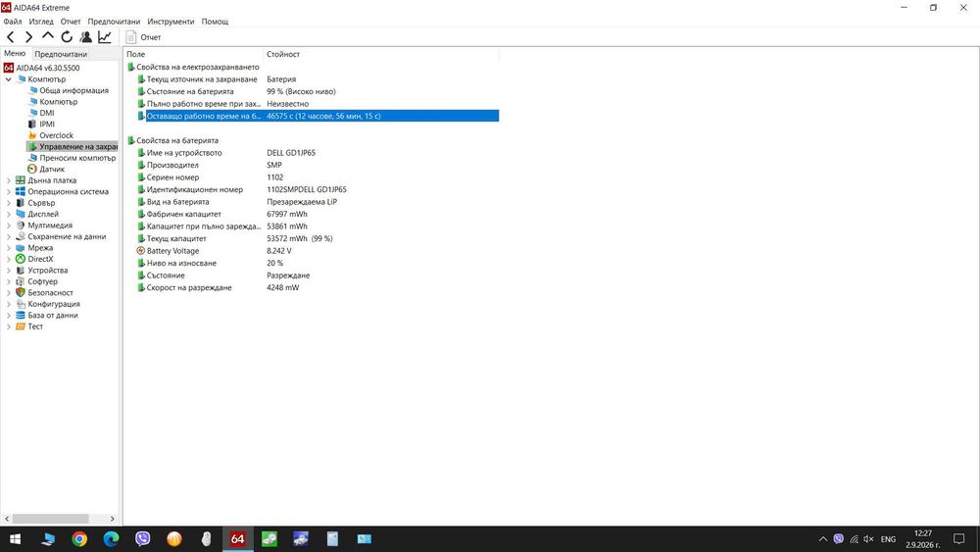Open the Отчет menu in menu bar
This screenshot has height=552, width=980.
pyautogui.click(x=71, y=22)
